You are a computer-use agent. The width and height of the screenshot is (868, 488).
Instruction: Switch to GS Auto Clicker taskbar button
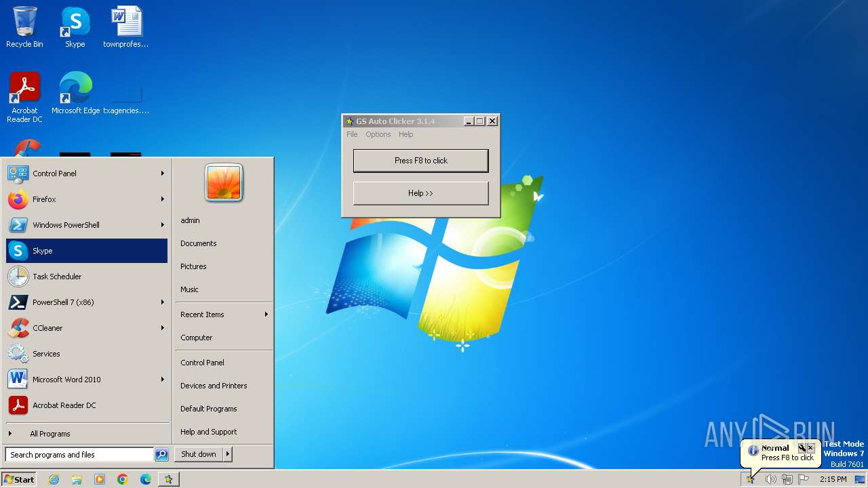(x=168, y=479)
